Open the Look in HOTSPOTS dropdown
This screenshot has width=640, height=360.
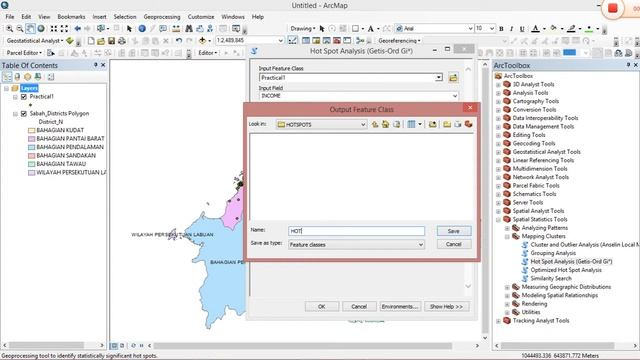363,124
